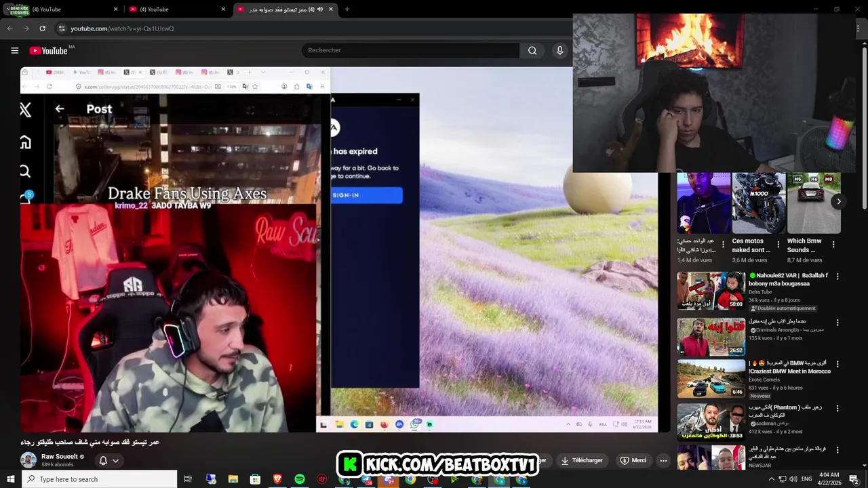Go back with browser back arrow
The image size is (868, 488).
pos(9,28)
